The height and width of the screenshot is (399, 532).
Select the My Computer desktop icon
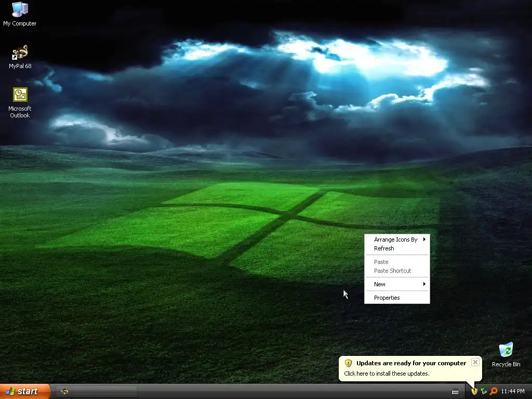[20, 14]
